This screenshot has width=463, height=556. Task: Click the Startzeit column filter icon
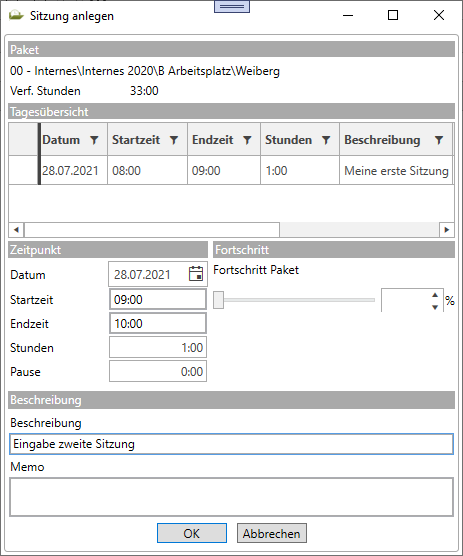coord(174,140)
